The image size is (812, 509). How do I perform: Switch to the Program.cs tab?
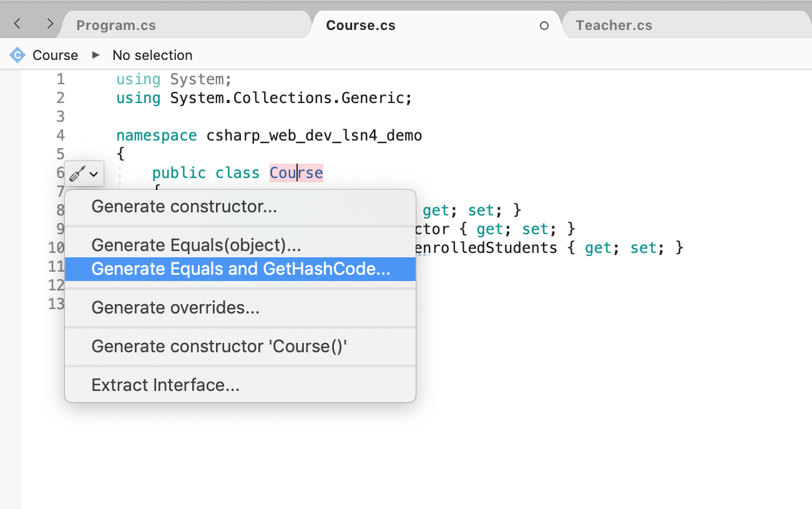point(116,26)
